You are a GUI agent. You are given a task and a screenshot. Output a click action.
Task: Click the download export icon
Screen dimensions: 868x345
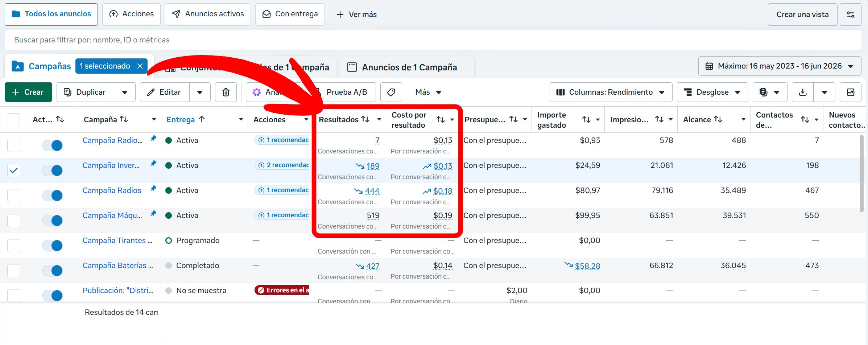pos(803,92)
